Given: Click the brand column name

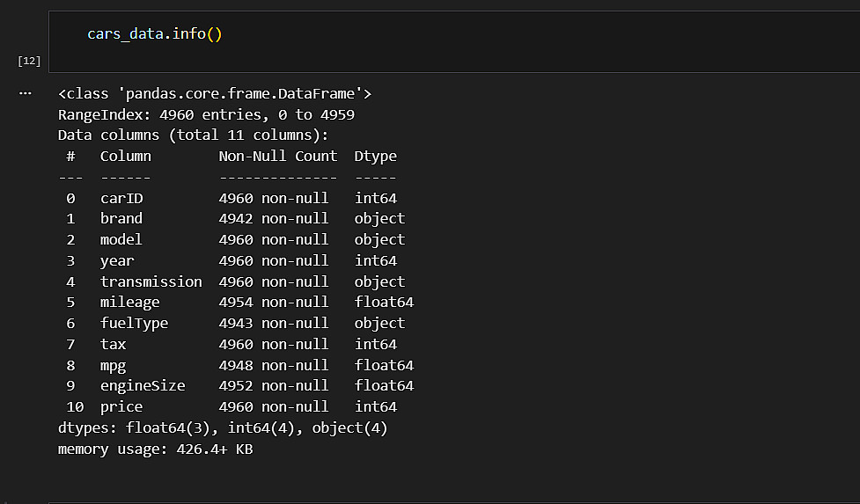Looking at the screenshot, I should point(121,219).
